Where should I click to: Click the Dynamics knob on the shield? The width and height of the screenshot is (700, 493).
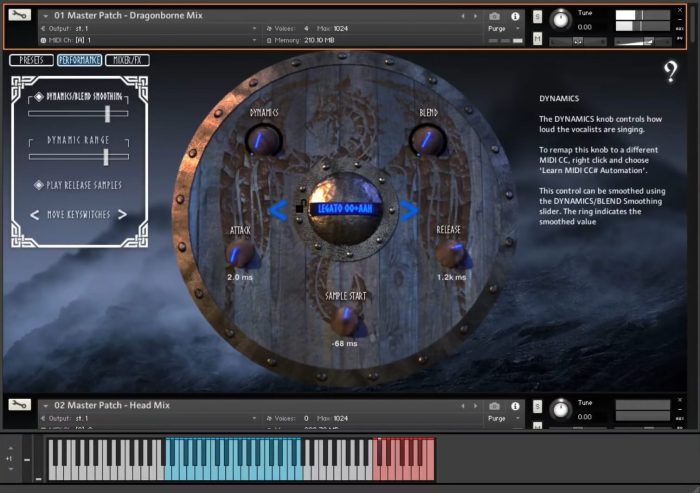[263, 140]
